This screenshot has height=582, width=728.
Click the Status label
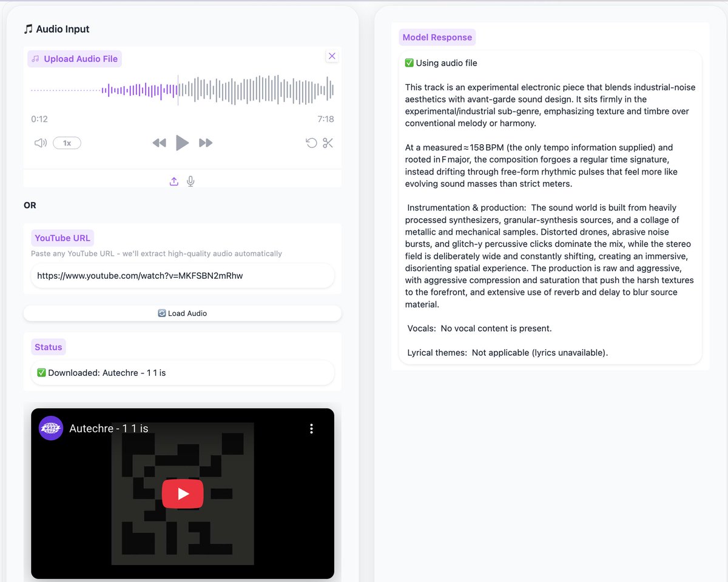(x=49, y=347)
